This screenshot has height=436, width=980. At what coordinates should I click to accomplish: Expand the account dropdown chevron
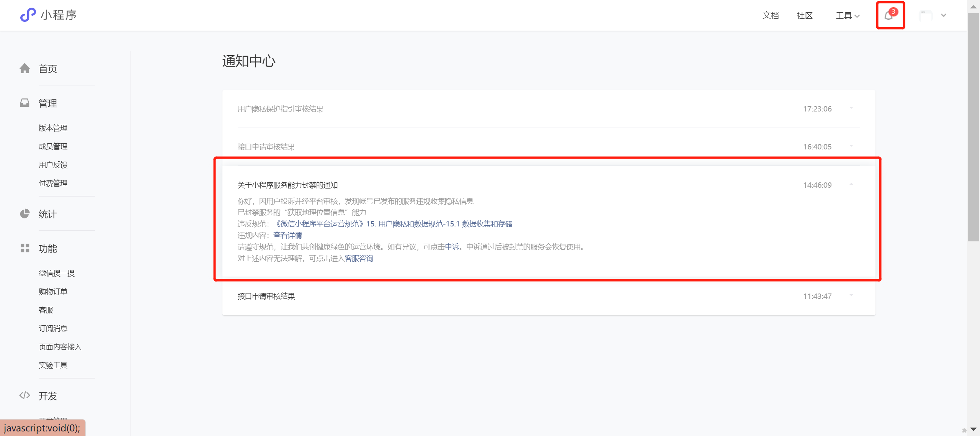(x=944, y=16)
